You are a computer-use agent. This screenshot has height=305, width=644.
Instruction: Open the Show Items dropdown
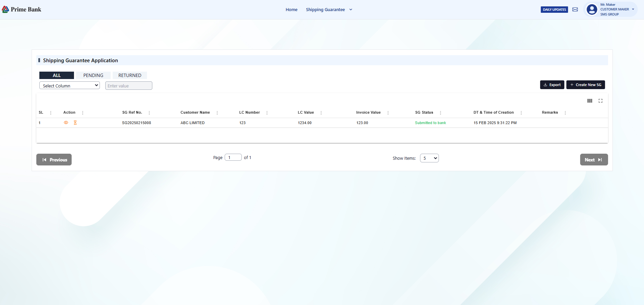pos(429,158)
